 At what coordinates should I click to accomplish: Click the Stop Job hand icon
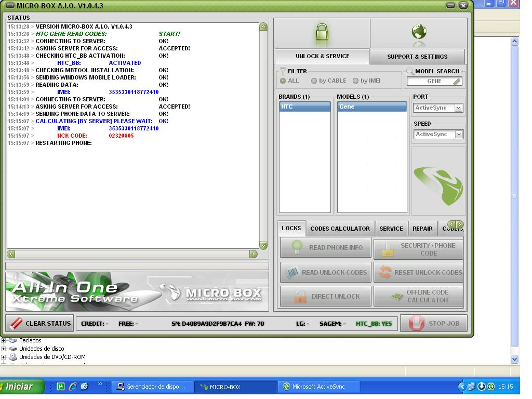416,323
